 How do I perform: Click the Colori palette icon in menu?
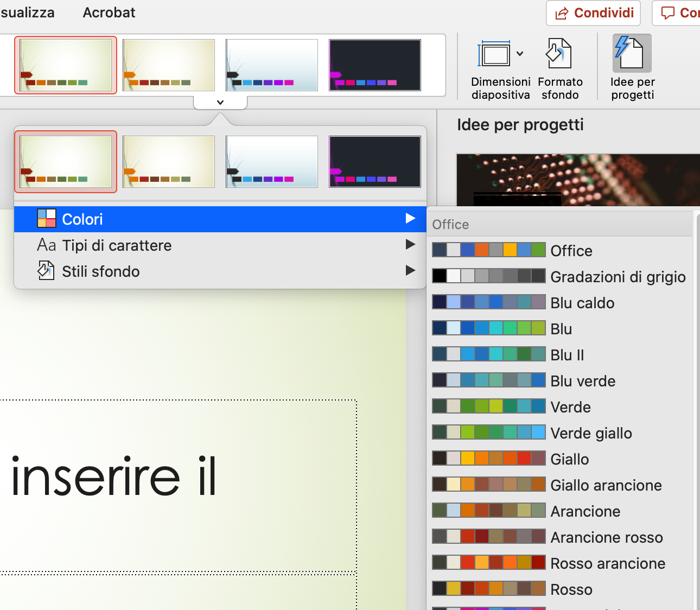pyautogui.click(x=47, y=219)
